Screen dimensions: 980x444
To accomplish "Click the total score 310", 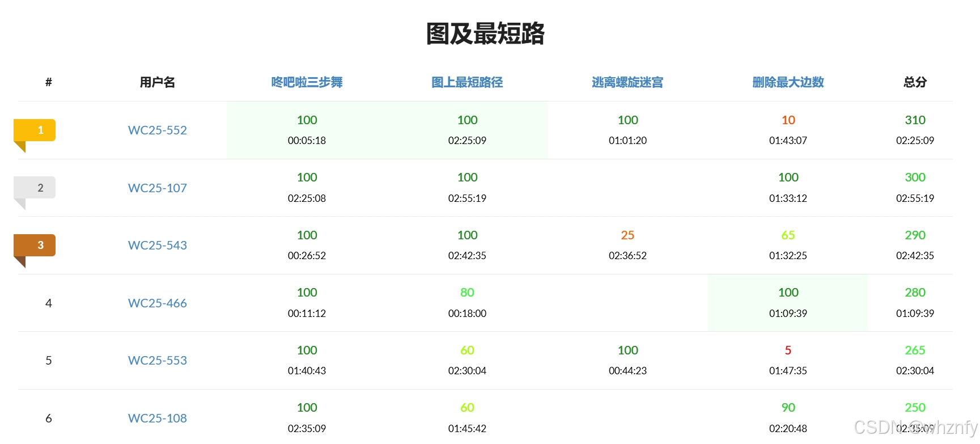I will 915,120.
